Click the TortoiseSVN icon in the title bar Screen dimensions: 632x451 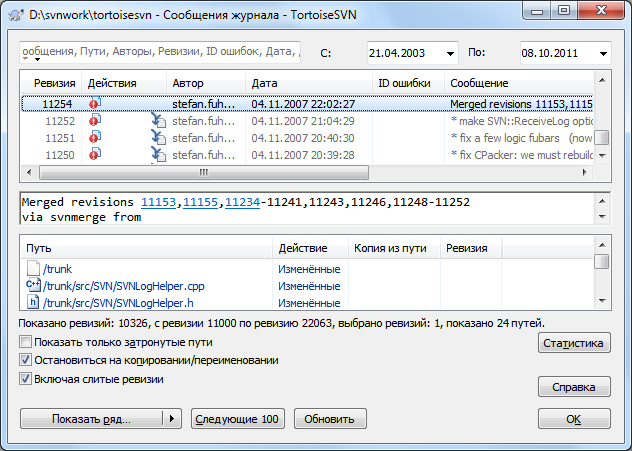tap(16, 15)
